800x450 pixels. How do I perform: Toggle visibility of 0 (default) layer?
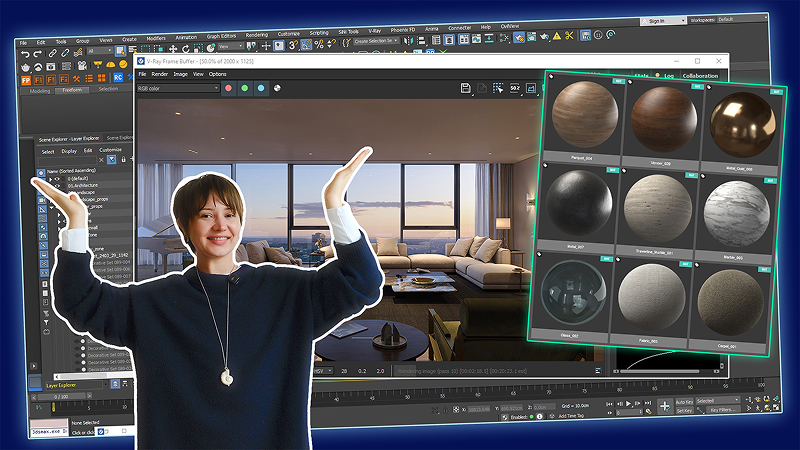point(58,179)
